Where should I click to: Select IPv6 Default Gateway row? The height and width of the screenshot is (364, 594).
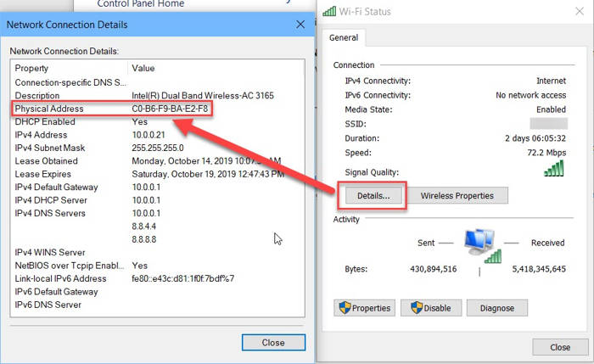(x=157, y=292)
